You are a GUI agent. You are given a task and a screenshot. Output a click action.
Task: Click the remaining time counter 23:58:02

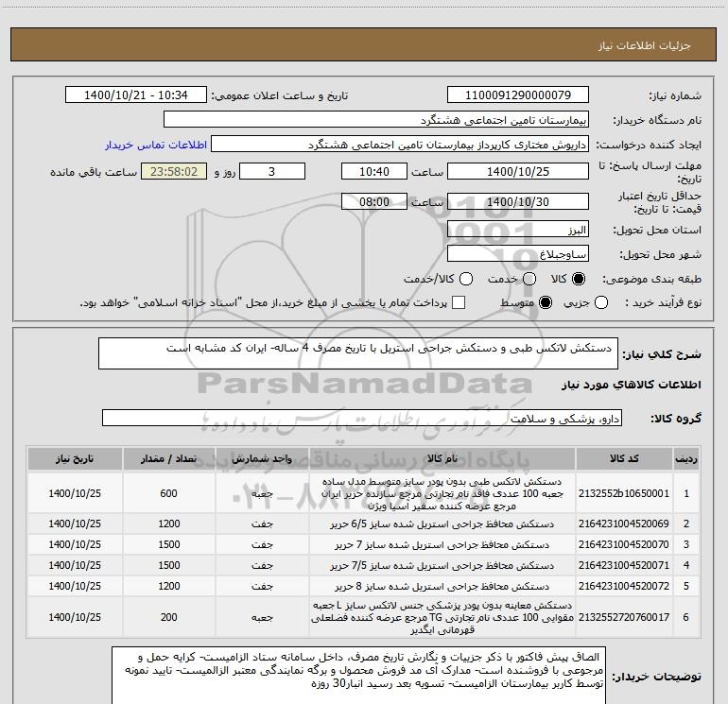tap(174, 172)
